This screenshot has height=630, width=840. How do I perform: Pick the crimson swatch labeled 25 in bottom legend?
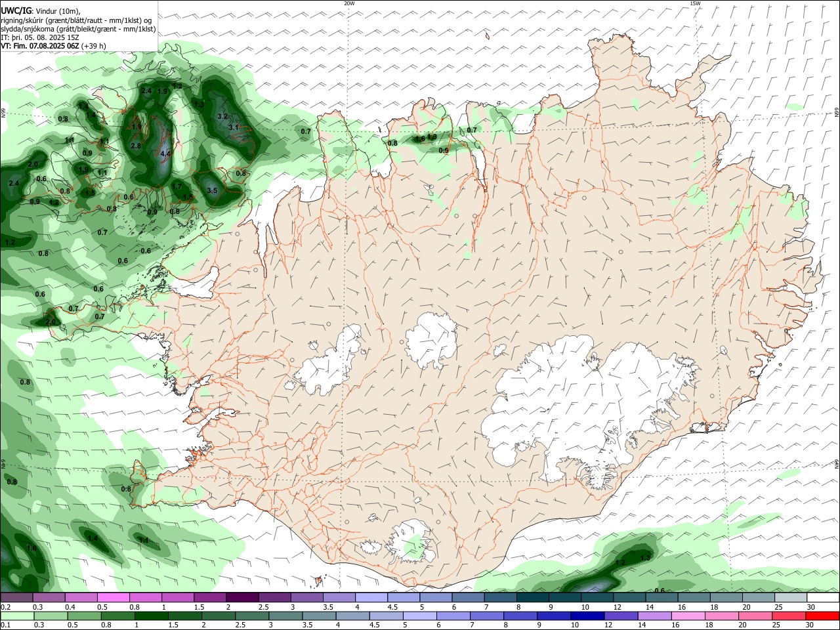pyautogui.click(x=789, y=616)
